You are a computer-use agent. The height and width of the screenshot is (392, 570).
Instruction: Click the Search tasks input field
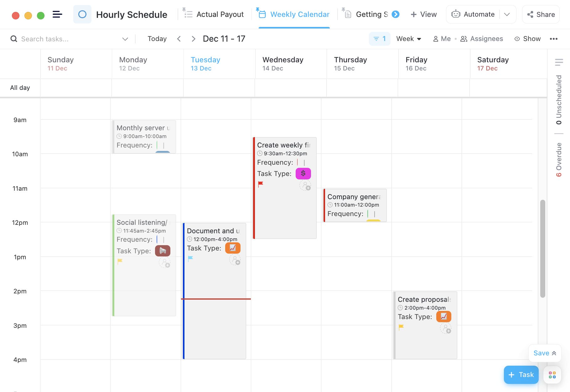[x=69, y=39]
